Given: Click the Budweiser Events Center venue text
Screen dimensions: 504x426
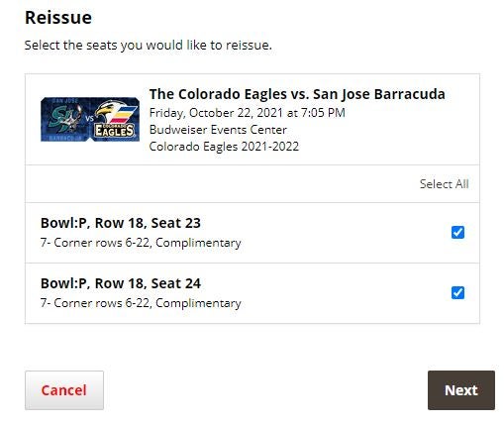Looking at the screenshot, I should point(218,130).
